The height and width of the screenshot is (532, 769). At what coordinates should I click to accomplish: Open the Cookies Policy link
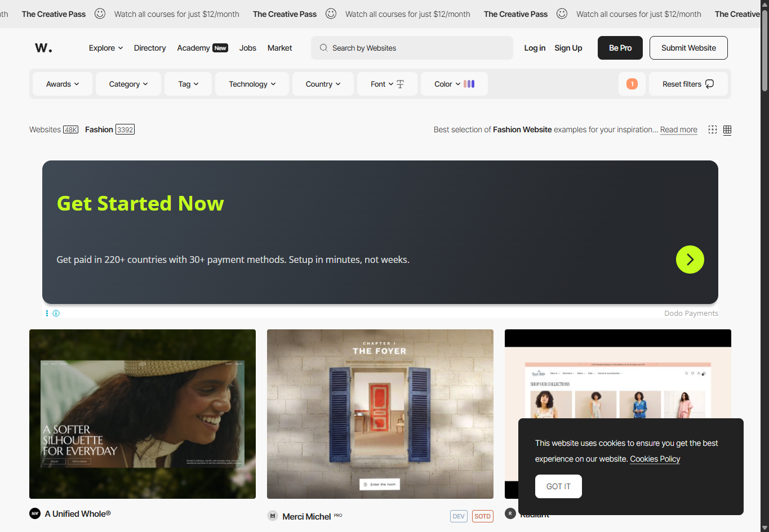click(x=655, y=459)
